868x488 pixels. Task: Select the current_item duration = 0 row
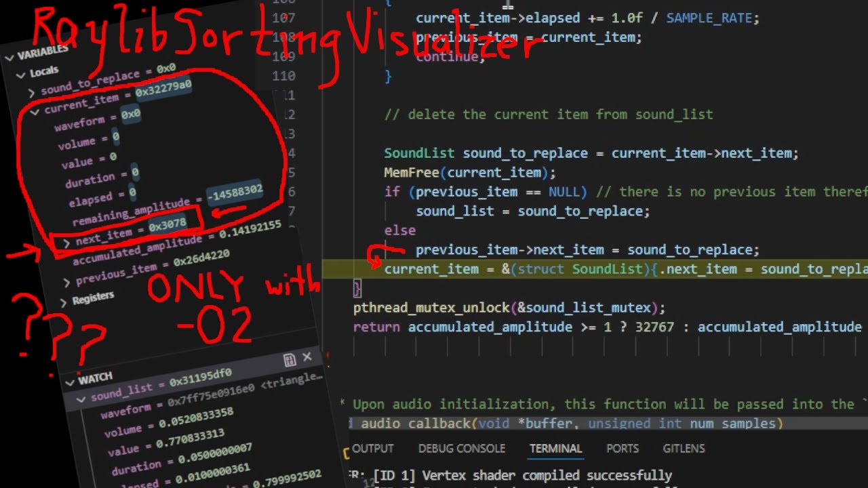[102, 177]
